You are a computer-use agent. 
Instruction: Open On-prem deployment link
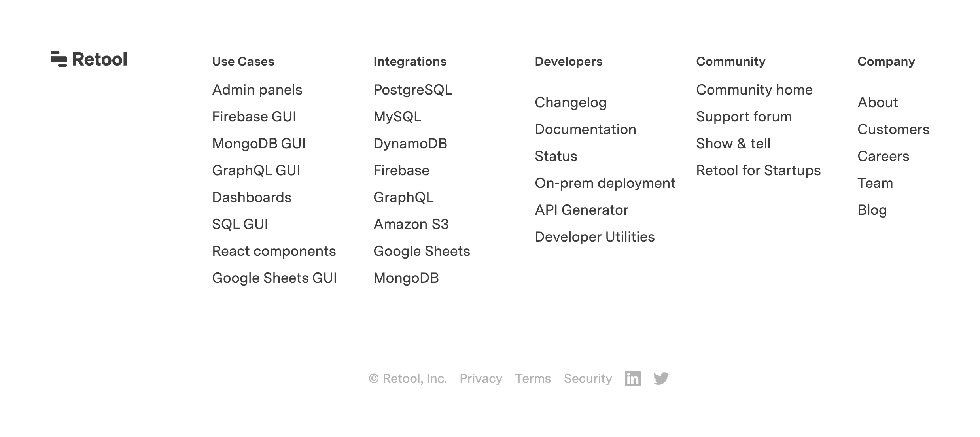pos(605,183)
